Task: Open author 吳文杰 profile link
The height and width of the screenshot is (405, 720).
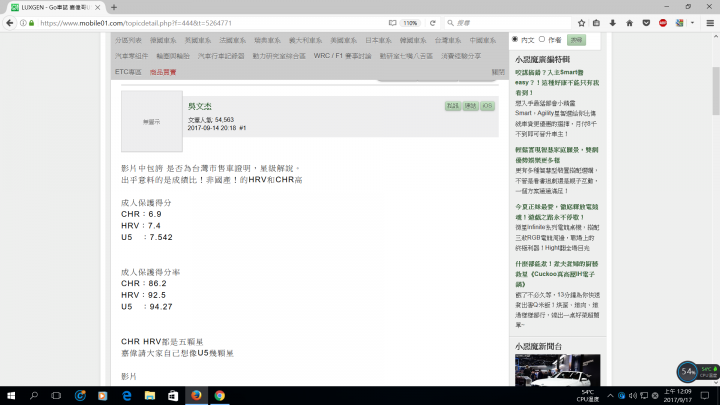Action: click(x=200, y=106)
